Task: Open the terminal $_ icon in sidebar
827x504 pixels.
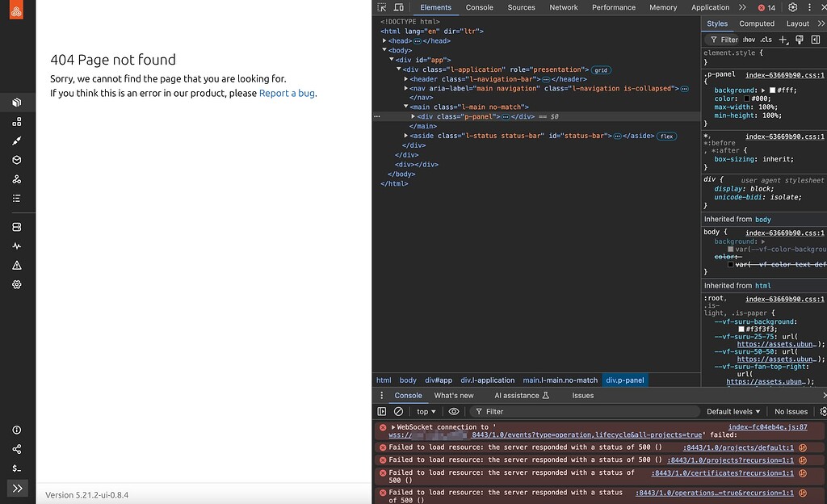Action: coord(16,467)
